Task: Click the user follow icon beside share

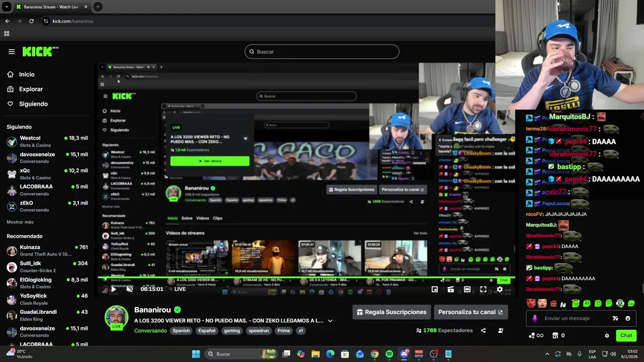Action: (x=501, y=330)
